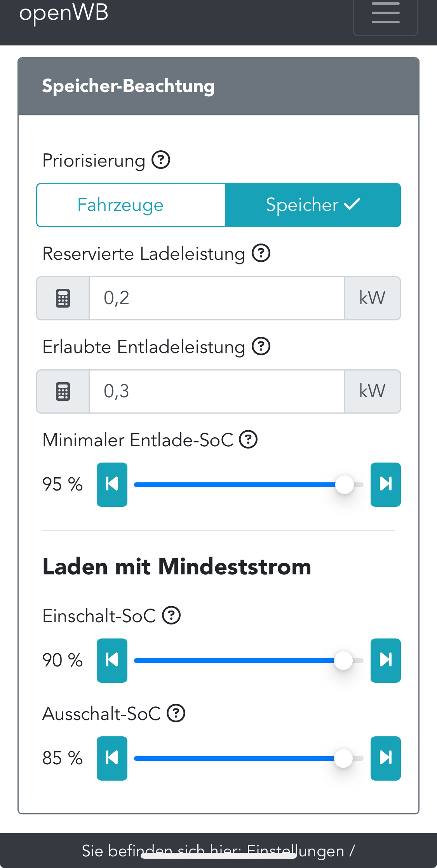Increase Ausschalt-SoC with step-forward button

pos(385,758)
